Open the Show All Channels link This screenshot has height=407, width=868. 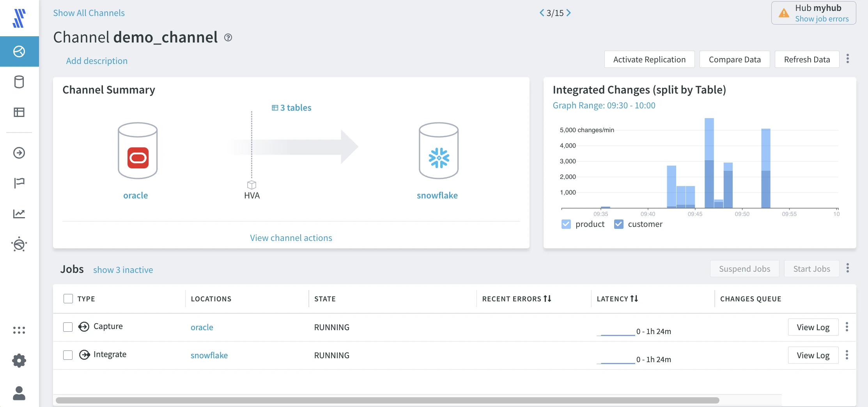pos(89,13)
